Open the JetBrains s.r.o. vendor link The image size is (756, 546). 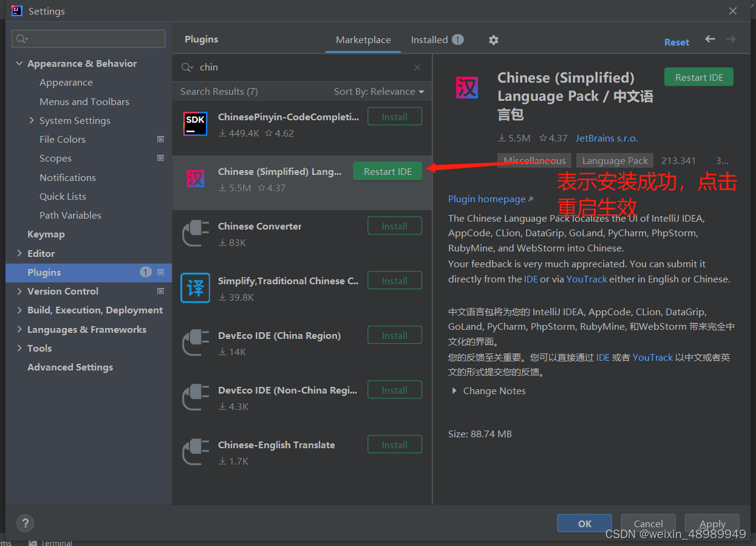pyautogui.click(x=607, y=138)
